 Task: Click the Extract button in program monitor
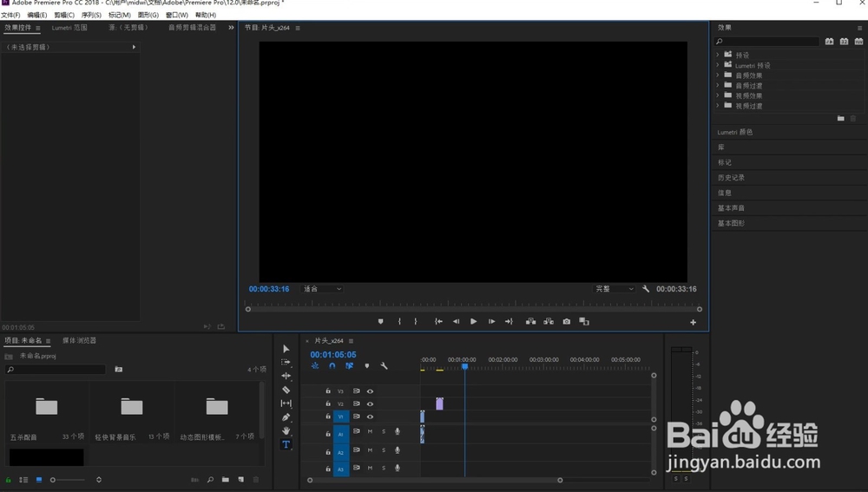pyautogui.click(x=549, y=322)
